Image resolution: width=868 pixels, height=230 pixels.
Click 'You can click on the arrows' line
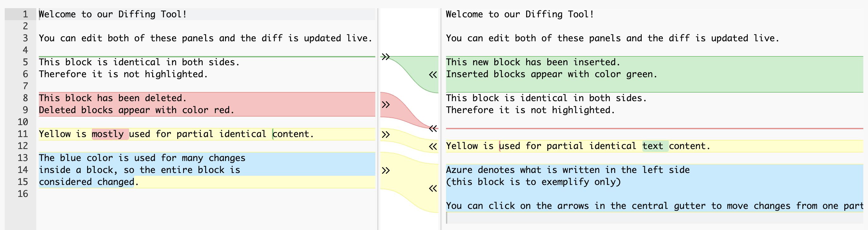[x=654, y=206]
